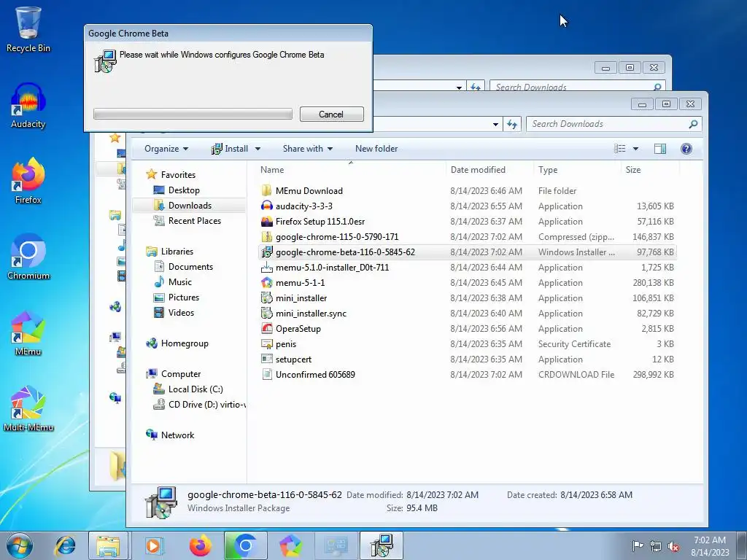Viewport: 747px width, 560px height.
Task: Select the Unconfirmed 605689 CRDOWNLOAD file
Action: pyautogui.click(x=315, y=374)
